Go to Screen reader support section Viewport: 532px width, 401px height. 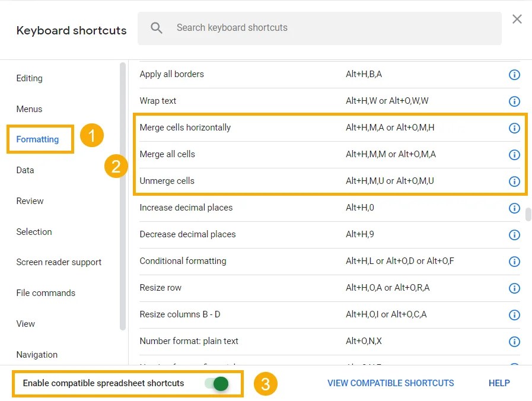click(59, 262)
